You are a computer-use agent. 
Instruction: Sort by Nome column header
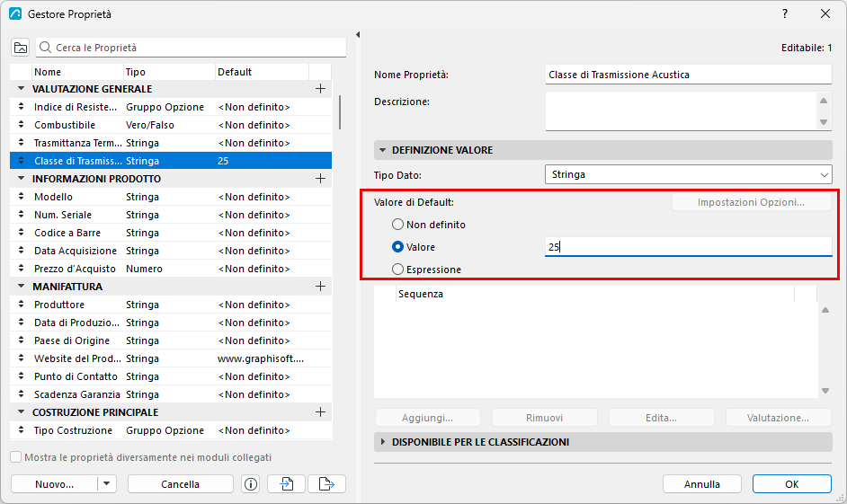pos(77,72)
